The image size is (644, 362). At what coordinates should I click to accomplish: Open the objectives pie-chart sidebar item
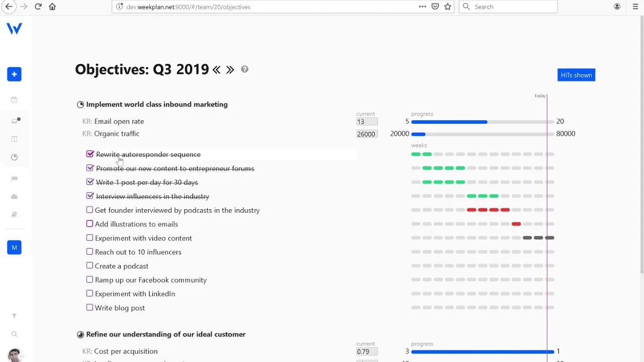pos(14,157)
